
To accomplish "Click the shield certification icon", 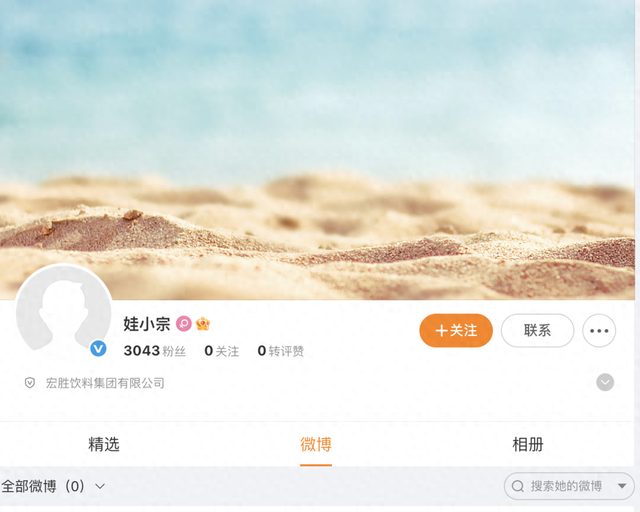I will (30, 383).
